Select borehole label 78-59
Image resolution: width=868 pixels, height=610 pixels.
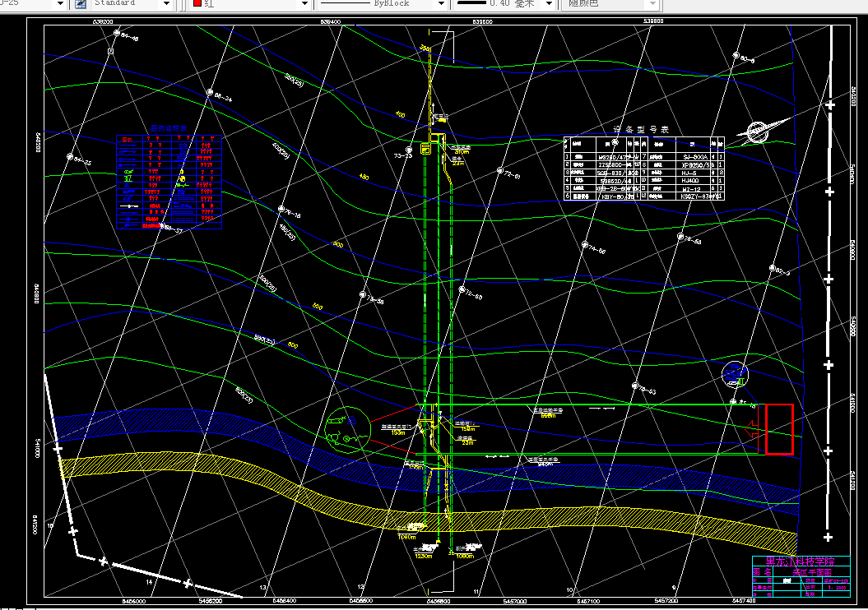tap(693, 241)
